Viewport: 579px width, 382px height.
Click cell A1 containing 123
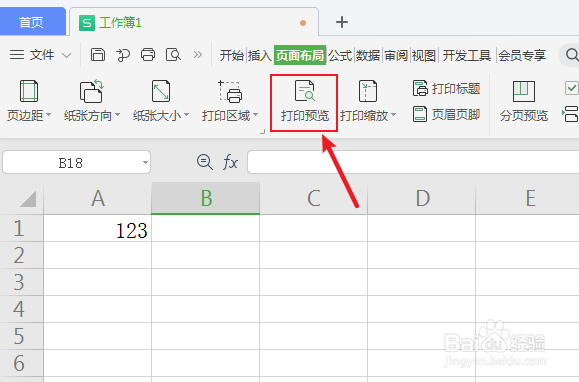(98, 229)
